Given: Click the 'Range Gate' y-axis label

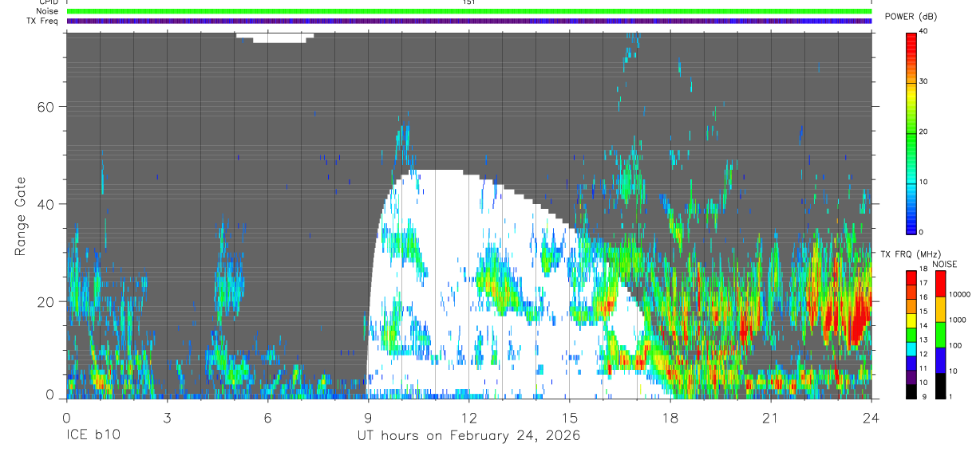Looking at the screenshot, I should [x=20, y=216].
